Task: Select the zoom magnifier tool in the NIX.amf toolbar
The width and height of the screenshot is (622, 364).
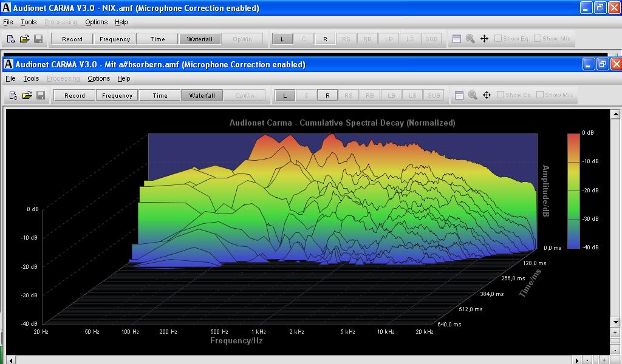Action: tap(470, 39)
